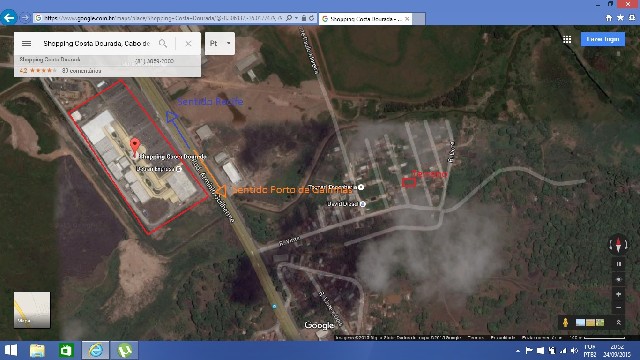Screen dimensions: 640x360
Task: Click the search magnifier in the search box
Action: (x=163, y=43)
